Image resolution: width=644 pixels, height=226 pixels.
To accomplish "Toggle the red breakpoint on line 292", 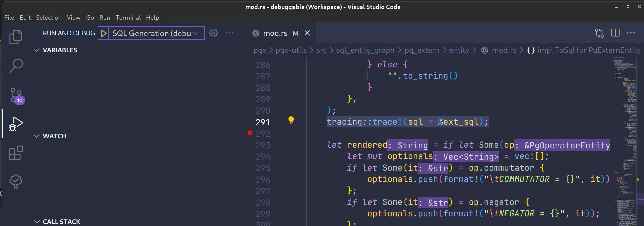I will [x=250, y=133].
